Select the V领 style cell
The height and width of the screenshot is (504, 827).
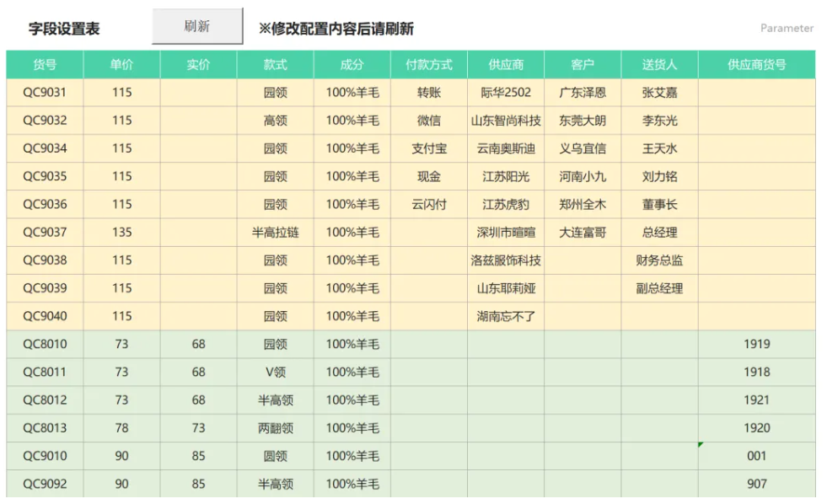276,373
